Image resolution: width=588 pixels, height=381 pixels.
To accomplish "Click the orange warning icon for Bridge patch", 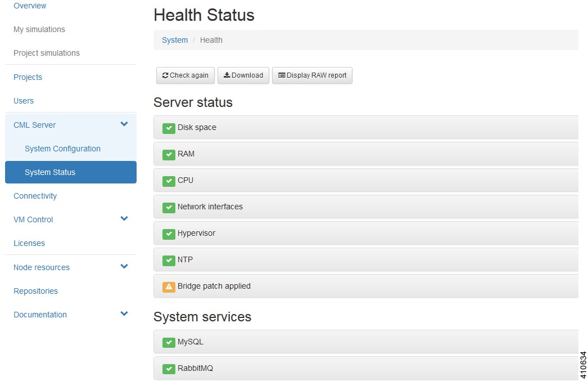I will [x=169, y=286].
